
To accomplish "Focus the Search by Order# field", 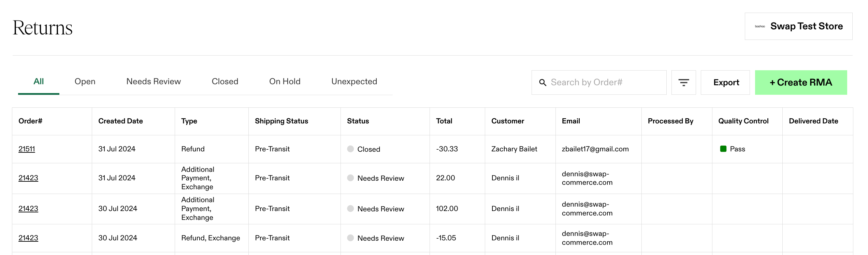I will coord(599,82).
